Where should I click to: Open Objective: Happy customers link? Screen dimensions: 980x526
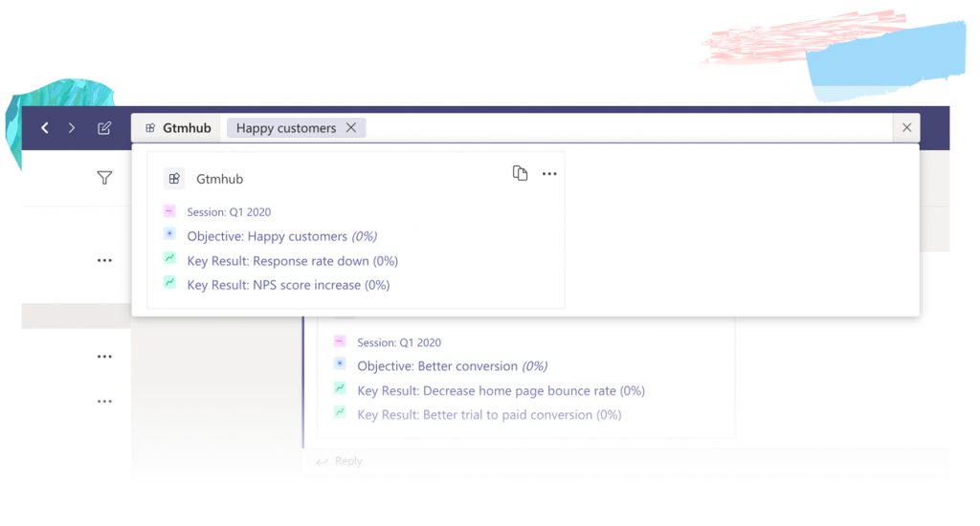(x=282, y=237)
